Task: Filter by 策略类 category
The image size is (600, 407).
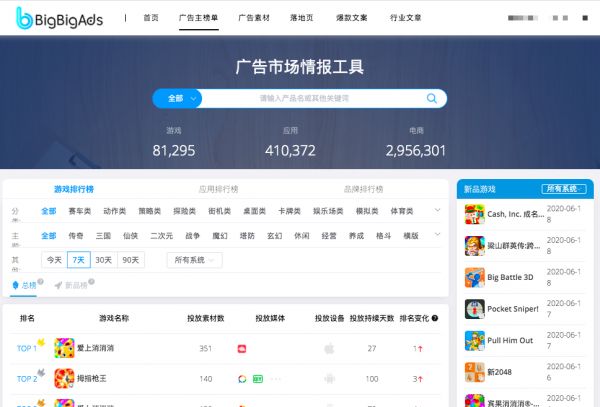Action: [x=150, y=211]
